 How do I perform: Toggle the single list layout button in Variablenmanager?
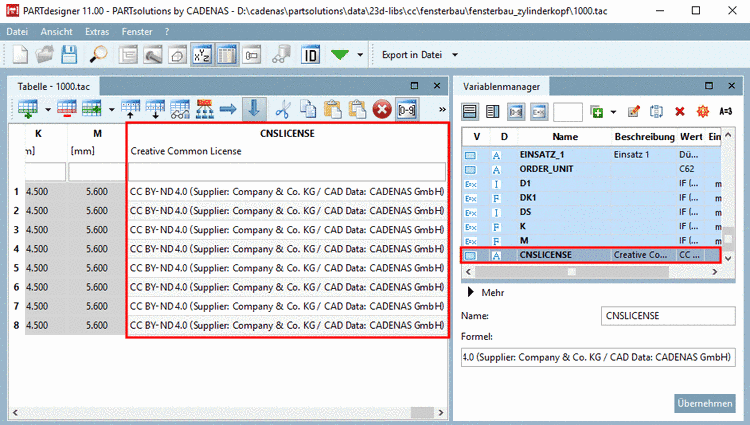[470, 112]
